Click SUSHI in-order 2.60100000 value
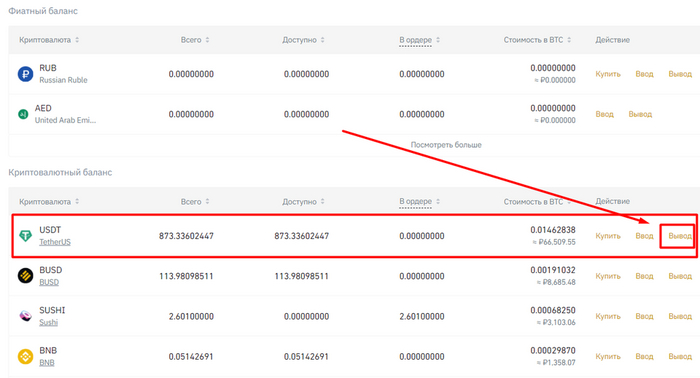The image size is (700, 378). (x=422, y=316)
